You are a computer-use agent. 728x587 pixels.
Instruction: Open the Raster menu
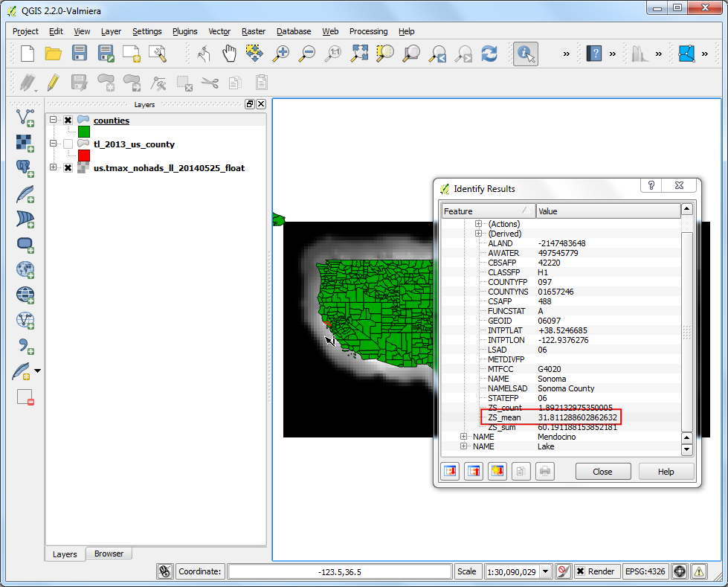pyautogui.click(x=254, y=31)
